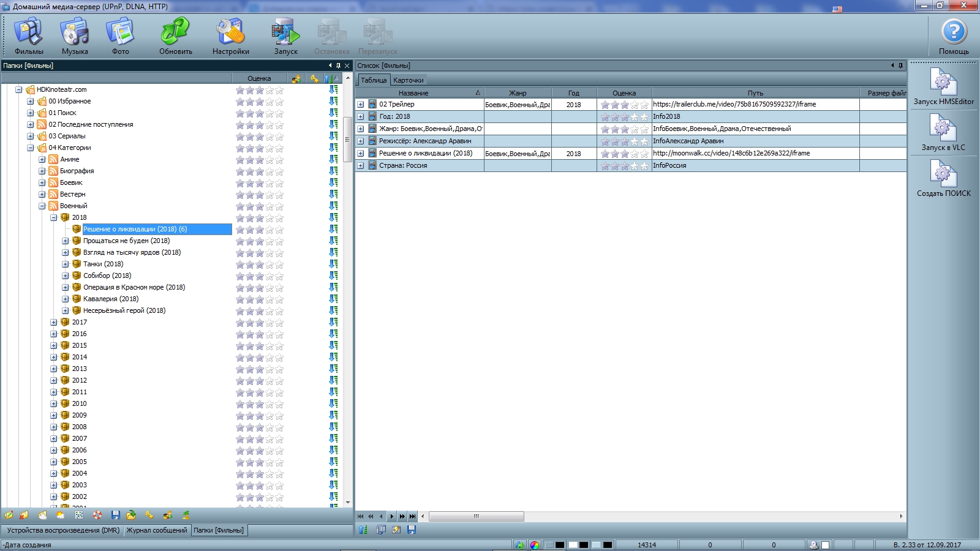Expand the 2017 year folder

coord(54,322)
